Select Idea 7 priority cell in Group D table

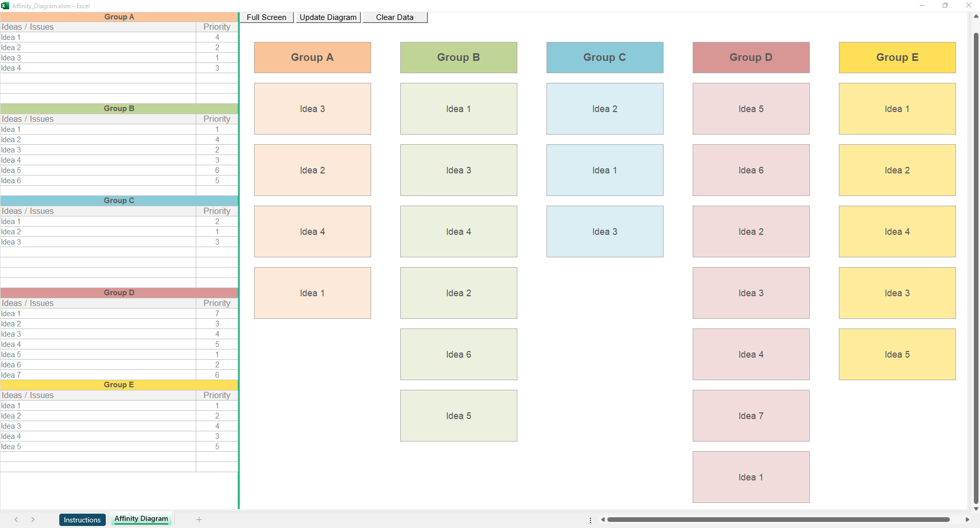(x=217, y=375)
